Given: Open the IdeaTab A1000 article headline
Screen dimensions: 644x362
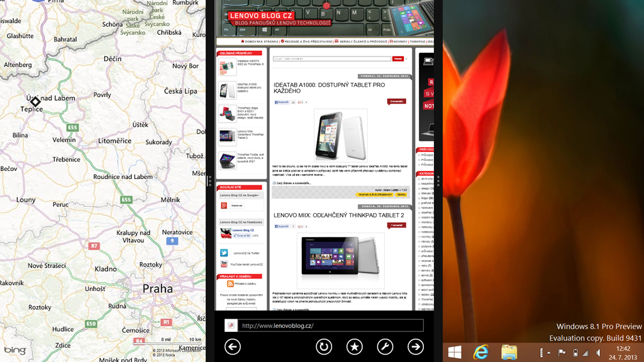Looking at the screenshot, I should [x=329, y=88].
